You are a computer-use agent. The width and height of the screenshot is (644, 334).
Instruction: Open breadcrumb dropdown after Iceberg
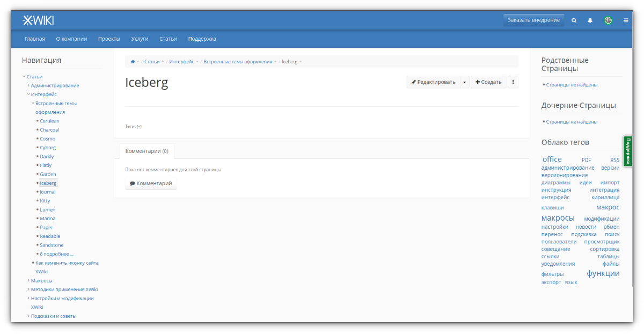(301, 62)
